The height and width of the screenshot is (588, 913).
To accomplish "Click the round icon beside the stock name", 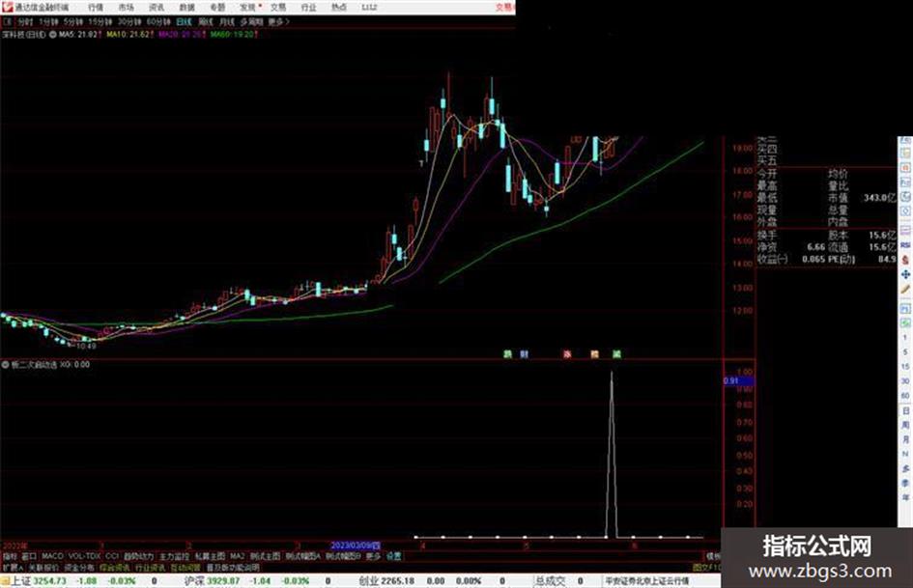I will [x=52, y=35].
